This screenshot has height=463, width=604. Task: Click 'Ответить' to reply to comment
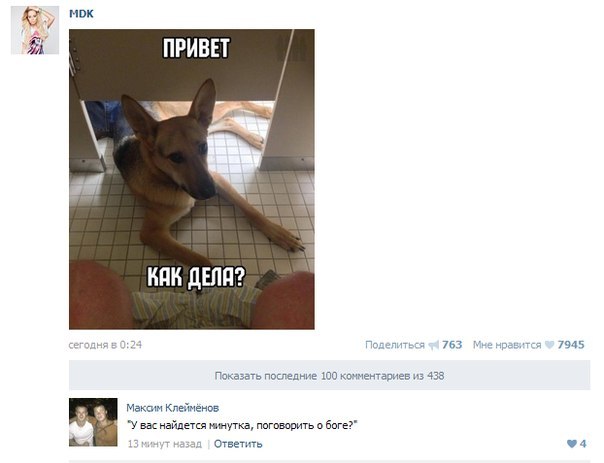point(238,444)
